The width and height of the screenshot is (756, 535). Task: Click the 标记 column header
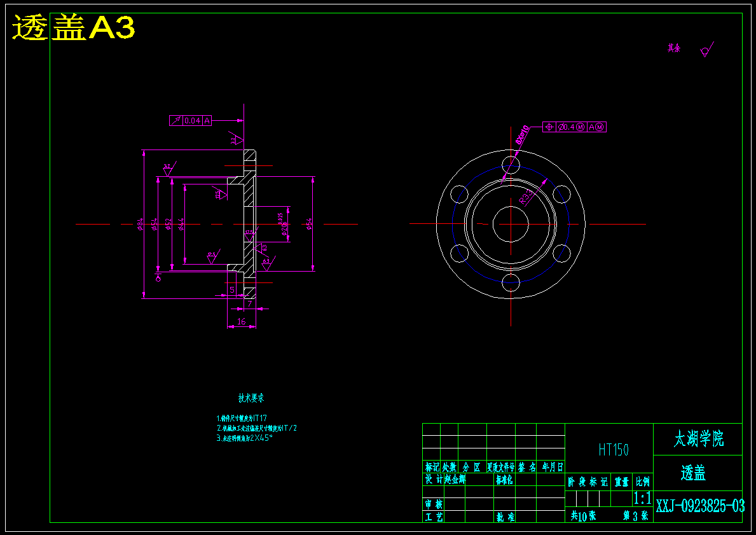[432, 466]
